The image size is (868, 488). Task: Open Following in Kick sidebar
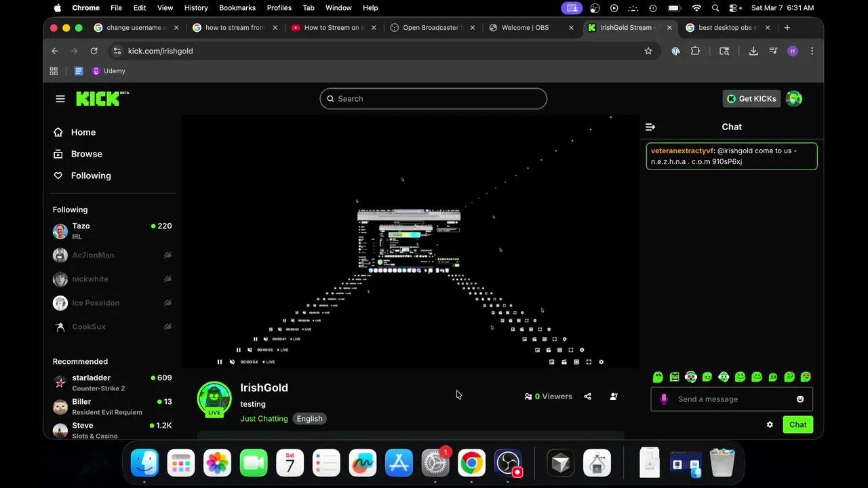82,176
